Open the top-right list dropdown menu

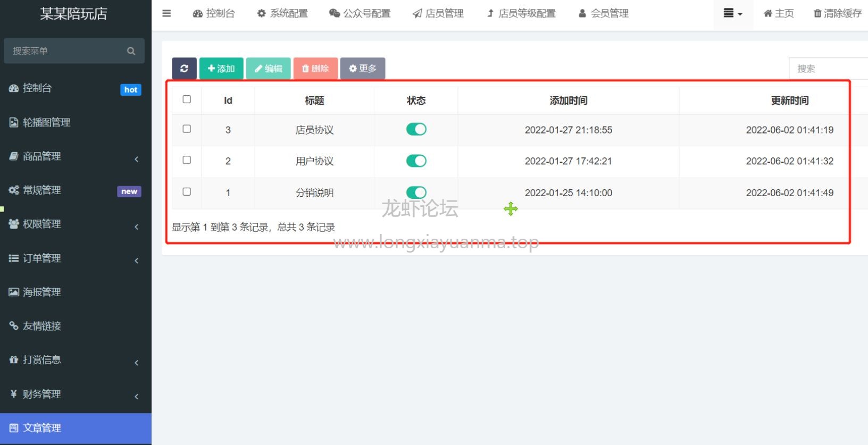(x=733, y=14)
